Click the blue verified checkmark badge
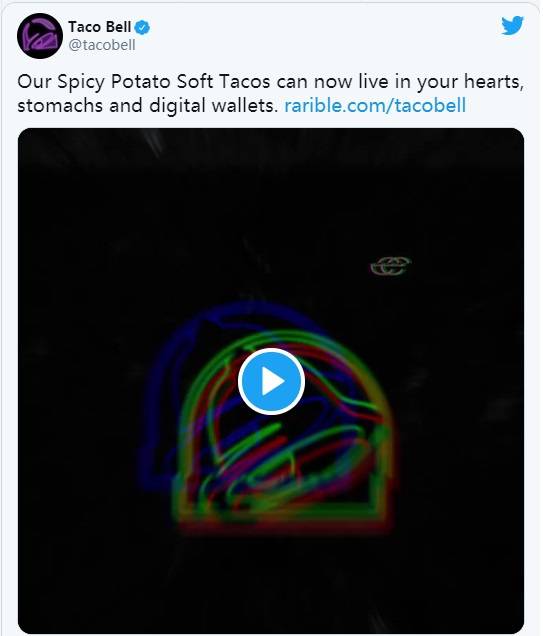This screenshot has height=636, width=543. coord(142,28)
